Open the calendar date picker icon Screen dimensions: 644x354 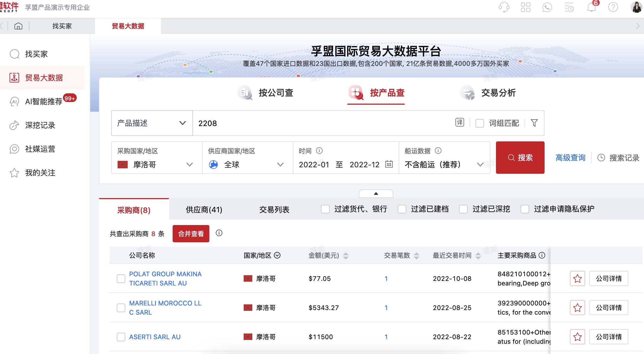point(389,164)
